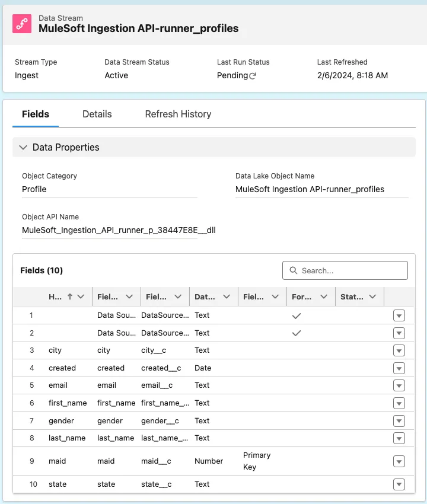Click the email__c field API name
The image size is (427, 504).
point(157,385)
